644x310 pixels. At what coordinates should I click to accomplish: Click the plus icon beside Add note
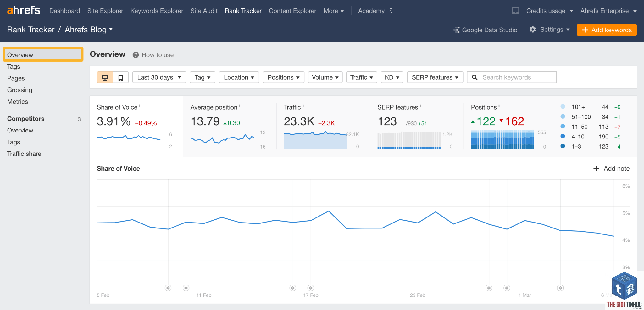pos(596,168)
